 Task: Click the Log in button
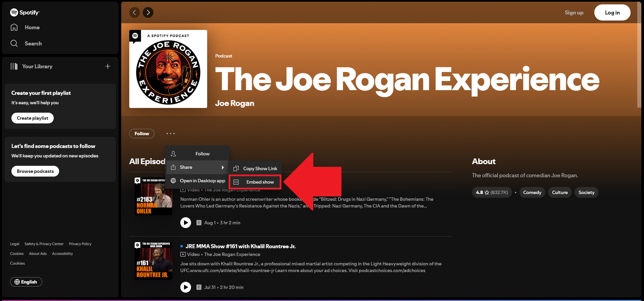pyautogui.click(x=612, y=12)
